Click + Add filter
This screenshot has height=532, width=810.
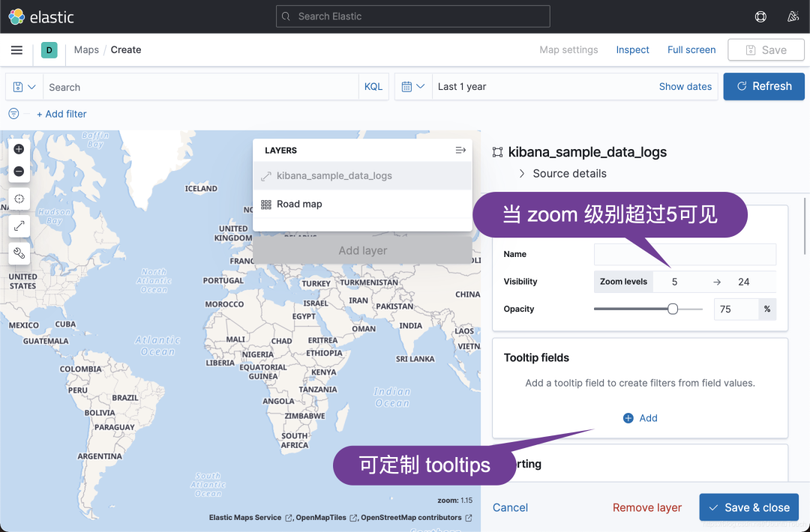tap(61, 114)
